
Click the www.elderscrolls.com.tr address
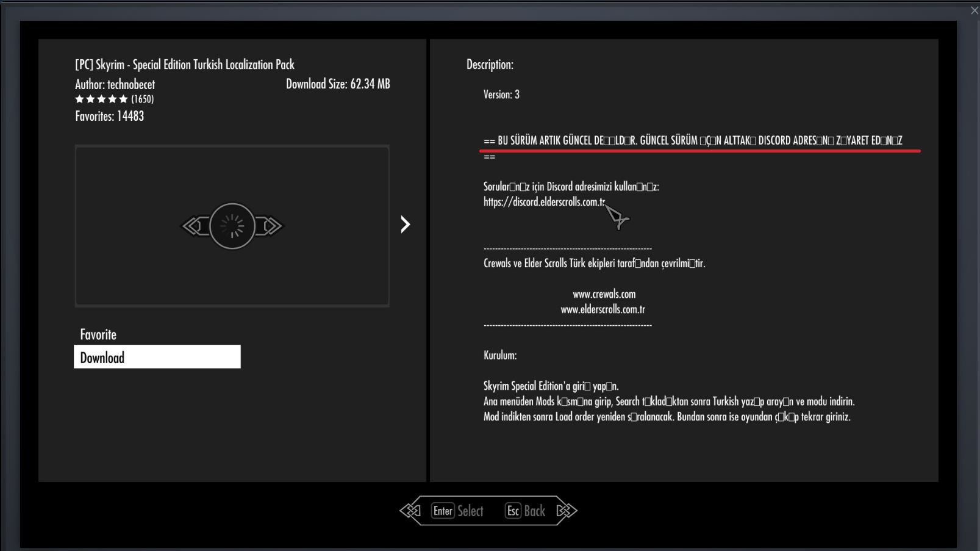pyautogui.click(x=603, y=309)
